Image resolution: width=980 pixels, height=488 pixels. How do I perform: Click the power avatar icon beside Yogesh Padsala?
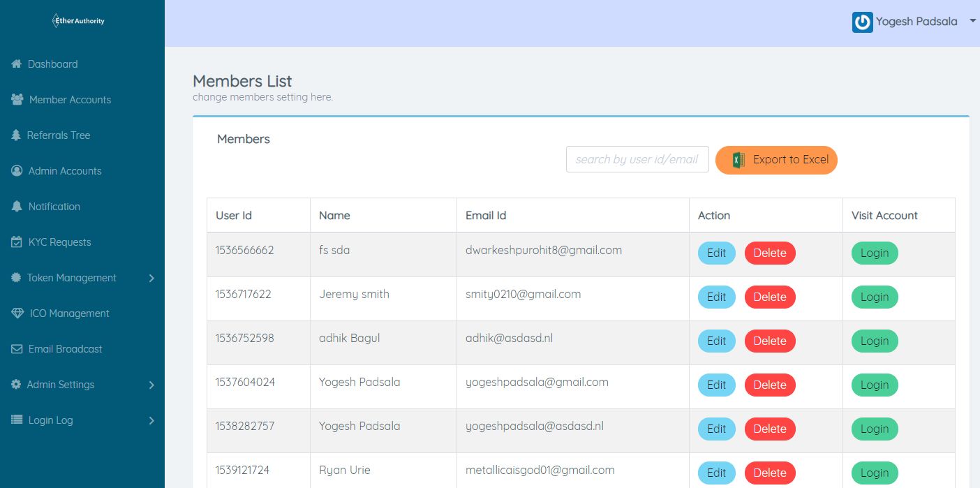click(x=862, y=22)
